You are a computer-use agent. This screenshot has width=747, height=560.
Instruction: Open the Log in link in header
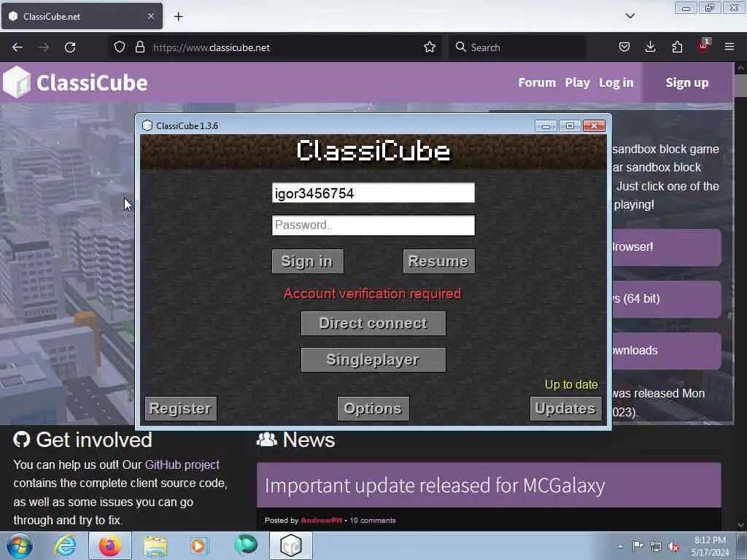[x=616, y=82]
